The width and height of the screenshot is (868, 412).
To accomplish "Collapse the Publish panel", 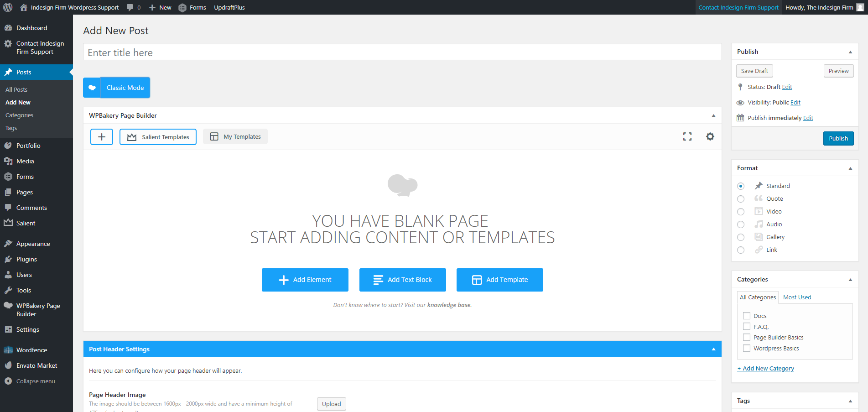I will 850,52.
